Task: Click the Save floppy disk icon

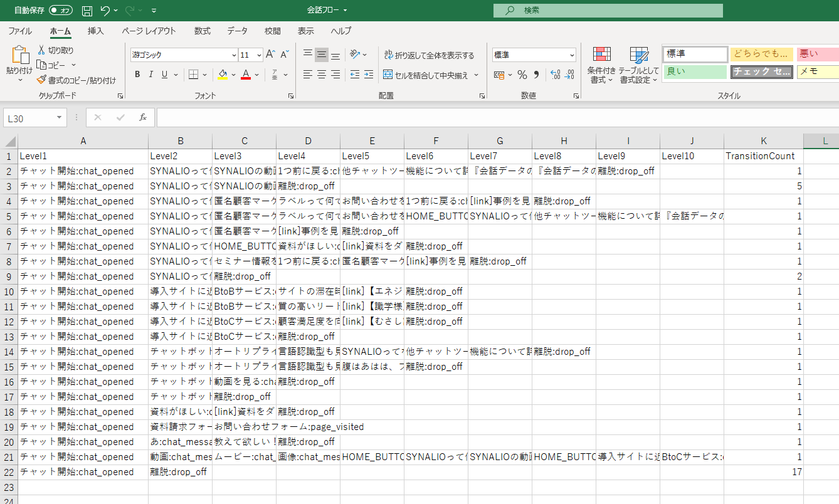Action: (87, 11)
